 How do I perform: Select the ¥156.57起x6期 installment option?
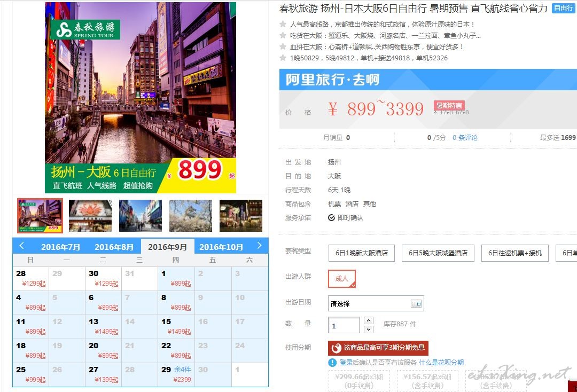point(427,381)
